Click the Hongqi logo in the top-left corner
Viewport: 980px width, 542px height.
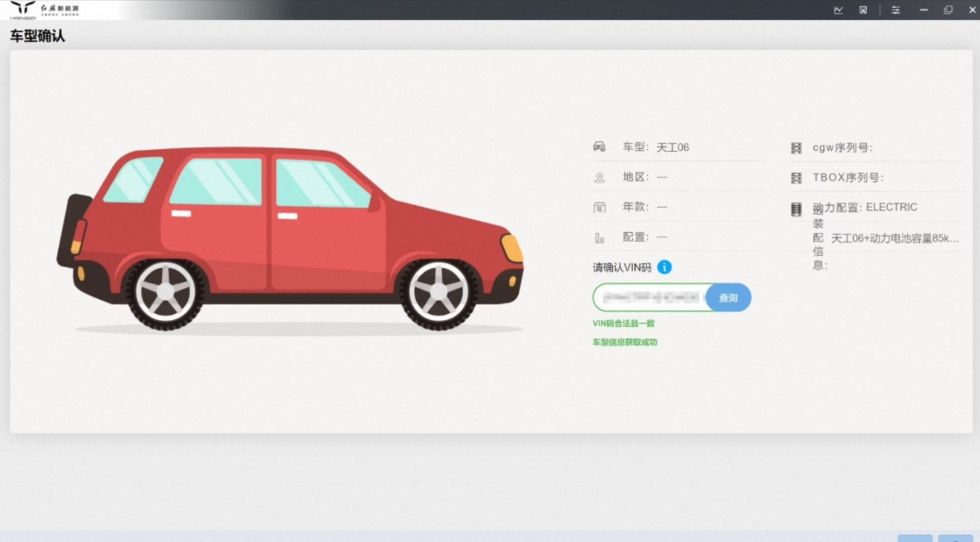click(x=23, y=9)
